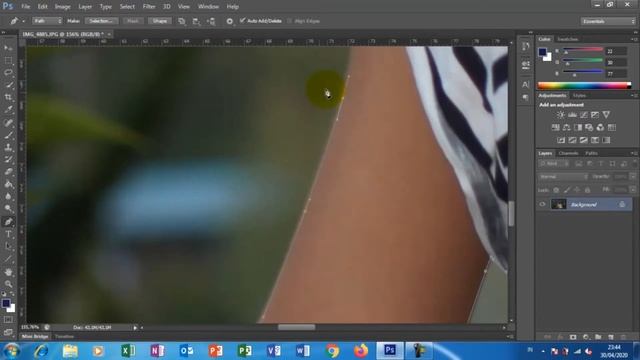Switch to the Paths tab
Viewport: 640px width, 360px height.
[x=591, y=153]
